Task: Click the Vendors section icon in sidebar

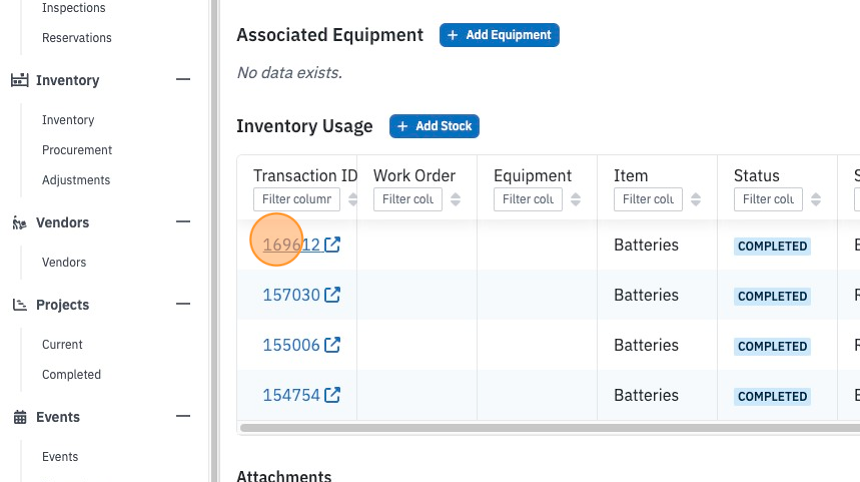Action: click(x=20, y=223)
